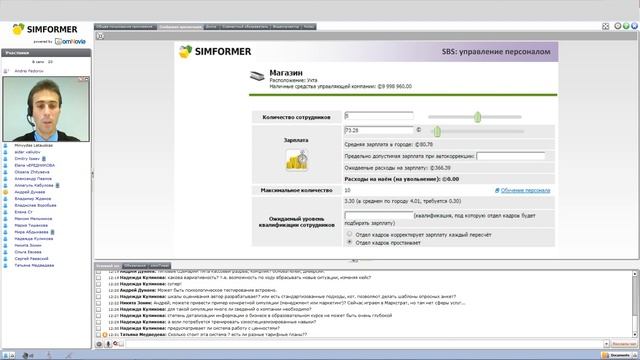Select radio 'Отдел кадров корректирует зарплату каждый пересчёт'
Image resolution: width=640 pixels, height=360 pixels.
349,234
